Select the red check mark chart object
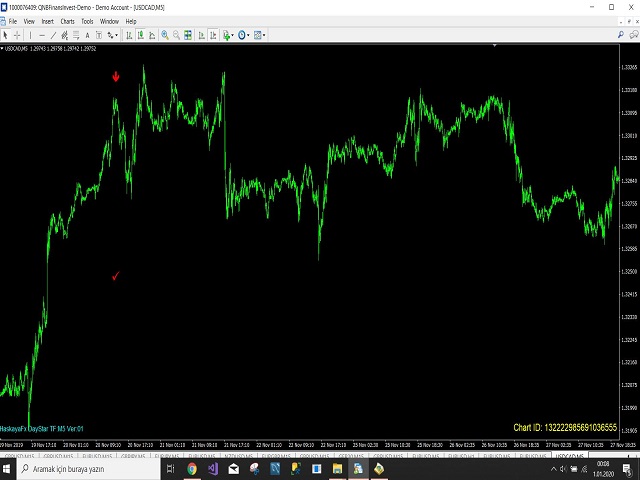This screenshot has height=480, width=640. [x=116, y=276]
